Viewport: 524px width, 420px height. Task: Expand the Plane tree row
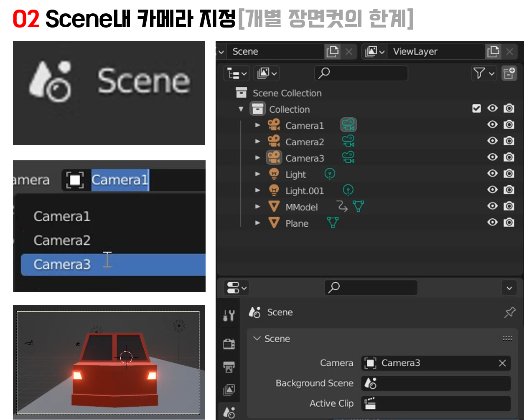[x=257, y=223]
